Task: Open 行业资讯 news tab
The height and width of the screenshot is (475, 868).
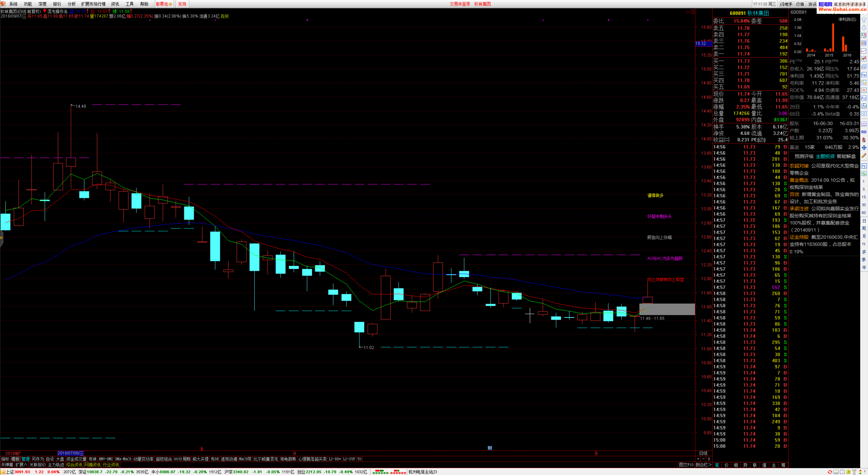Action: tap(111, 465)
